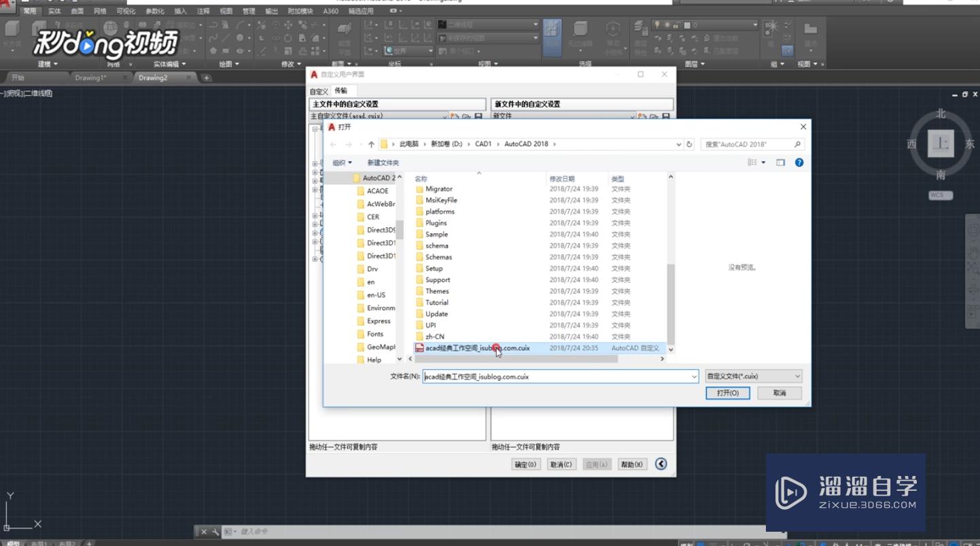This screenshot has width=980, height=546.
Task: Click 帮助(H) in the CUI dialog
Action: coord(631,464)
